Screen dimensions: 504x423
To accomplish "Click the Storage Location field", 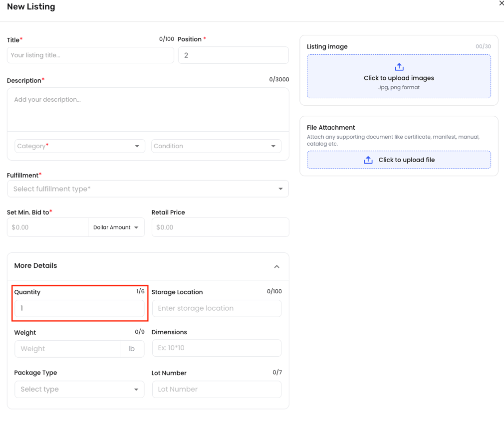I will (216, 309).
